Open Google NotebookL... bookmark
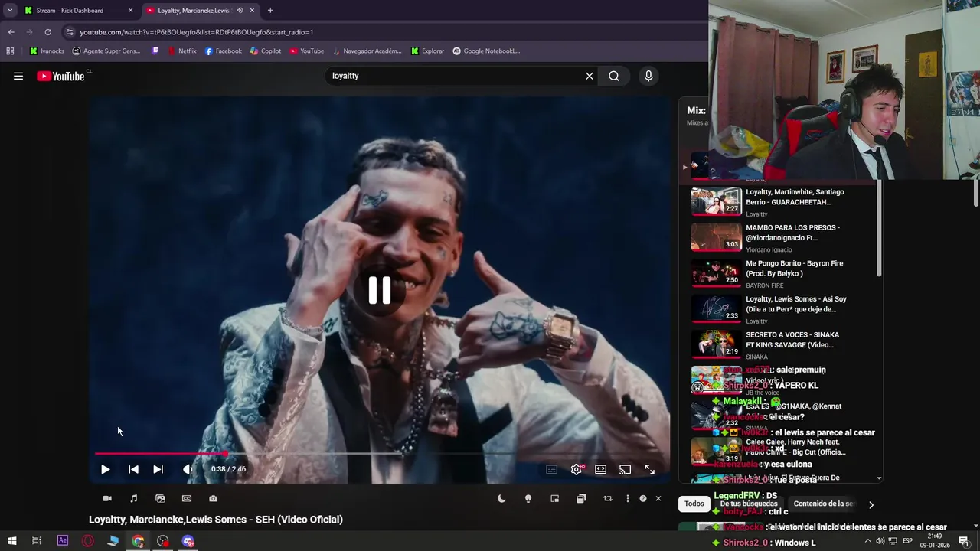Screen dimensions: 980x551 (x=486, y=51)
